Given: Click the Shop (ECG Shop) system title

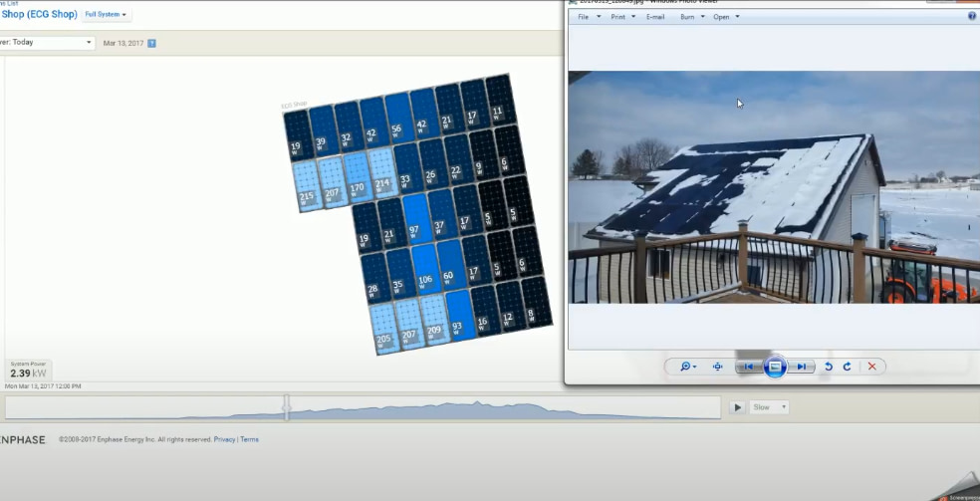Looking at the screenshot, I should (x=39, y=14).
